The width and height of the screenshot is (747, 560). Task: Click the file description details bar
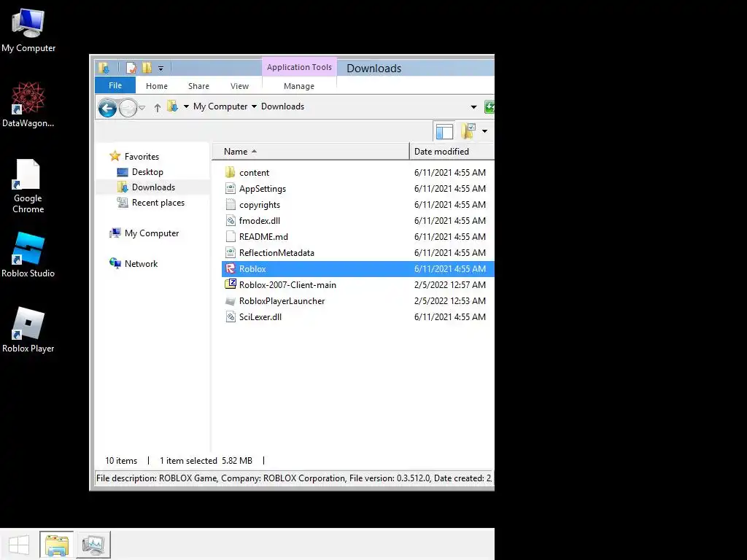tap(293, 478)
